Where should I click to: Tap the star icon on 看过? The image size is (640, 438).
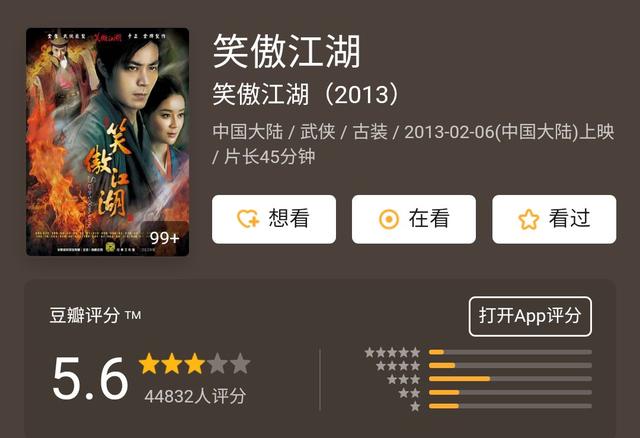pos(529,219)
